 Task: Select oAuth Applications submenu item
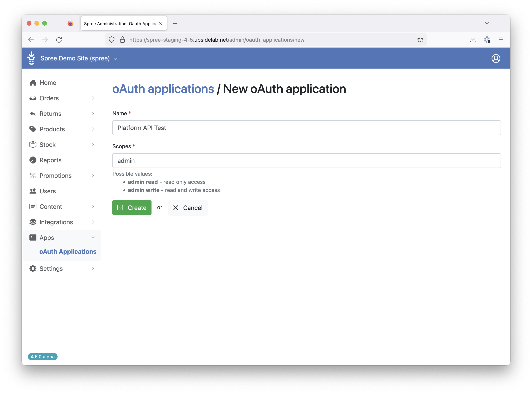tap(68, 252)
